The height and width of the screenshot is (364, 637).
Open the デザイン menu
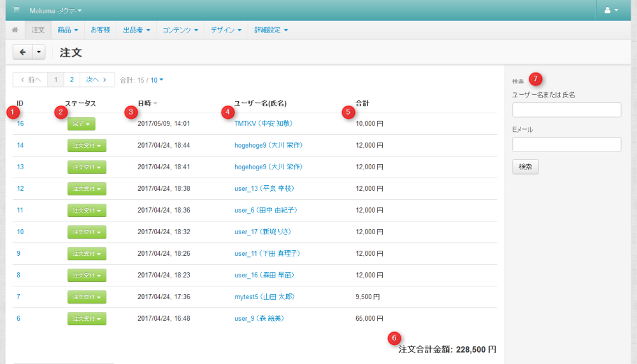226,30
